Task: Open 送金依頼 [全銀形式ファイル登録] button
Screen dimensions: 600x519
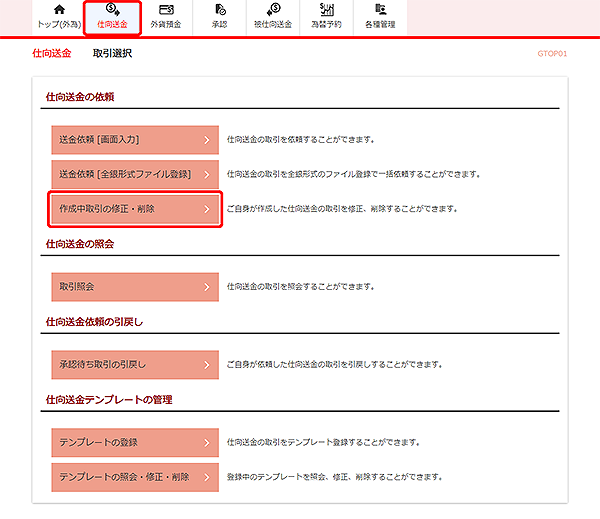Action: click(135, 175)
